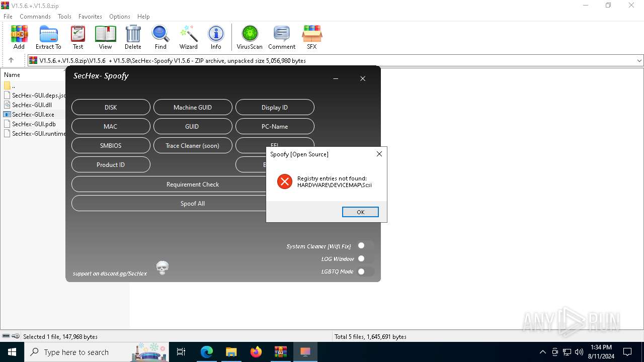Open Task View on the taskbar
644x362 pixels.
tap(181, 352)
